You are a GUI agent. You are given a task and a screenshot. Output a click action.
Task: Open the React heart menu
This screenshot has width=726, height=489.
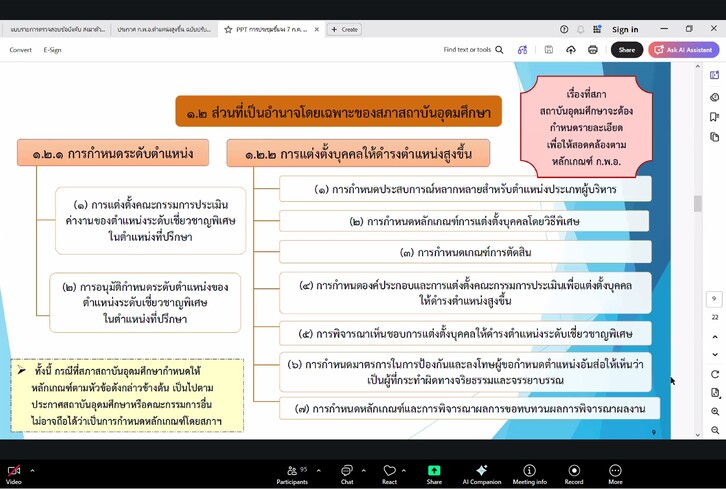[389, 475]
